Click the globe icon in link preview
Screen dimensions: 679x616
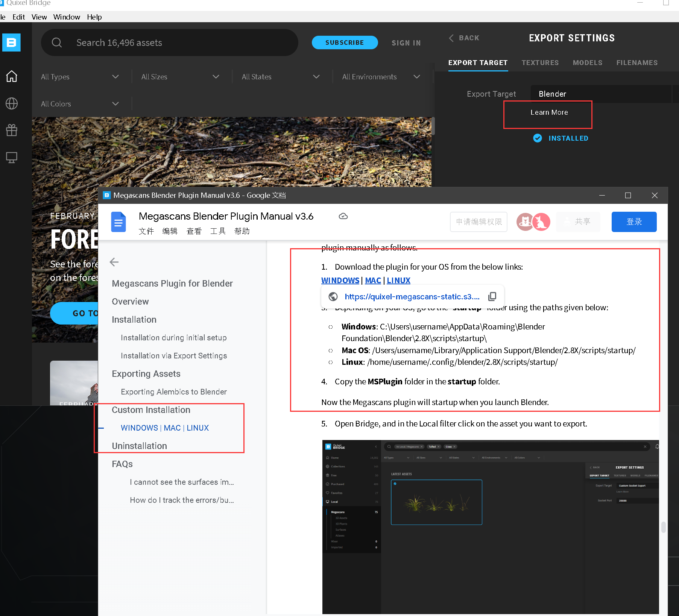pos(333,297)
